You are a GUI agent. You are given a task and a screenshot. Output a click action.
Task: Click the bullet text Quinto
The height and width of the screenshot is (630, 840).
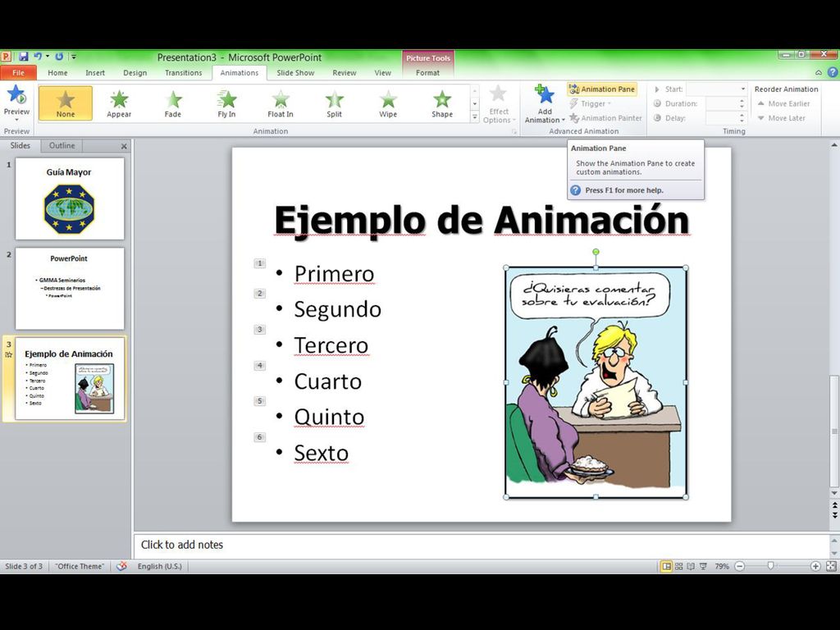click(x=329, y=417)
